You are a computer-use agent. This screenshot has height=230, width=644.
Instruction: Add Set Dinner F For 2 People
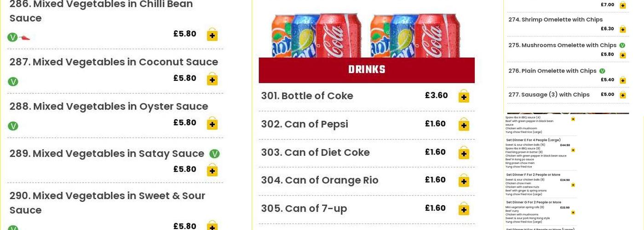click(x=573, y=185)
